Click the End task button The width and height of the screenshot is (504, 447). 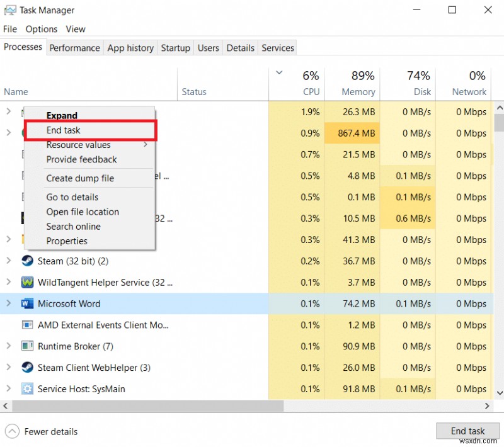tap(467, 431)
